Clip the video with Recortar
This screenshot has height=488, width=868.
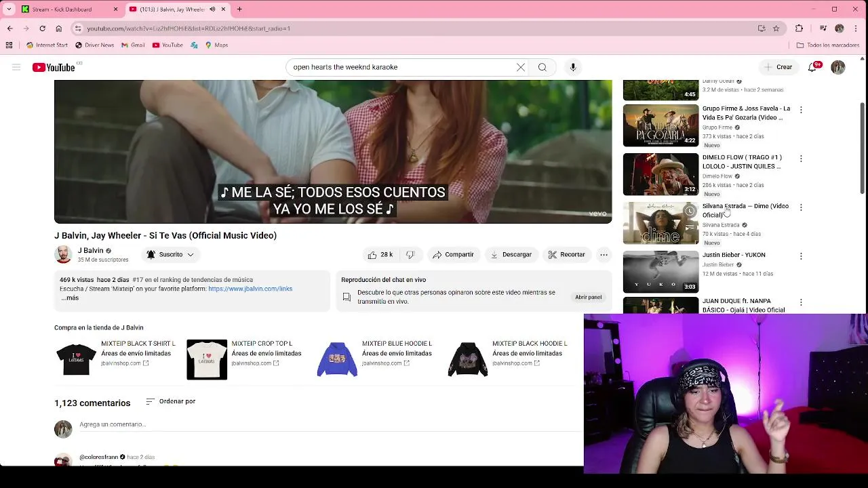click(x=566, y=255)
